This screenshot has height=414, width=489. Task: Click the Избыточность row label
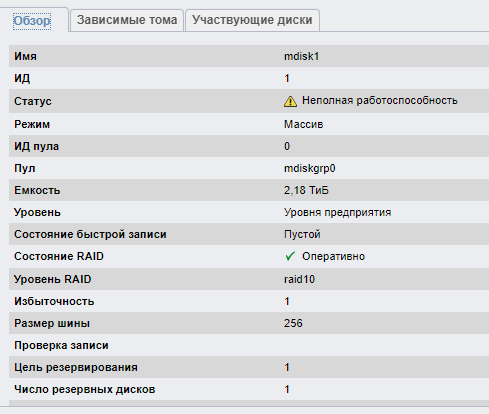[54, 301]
